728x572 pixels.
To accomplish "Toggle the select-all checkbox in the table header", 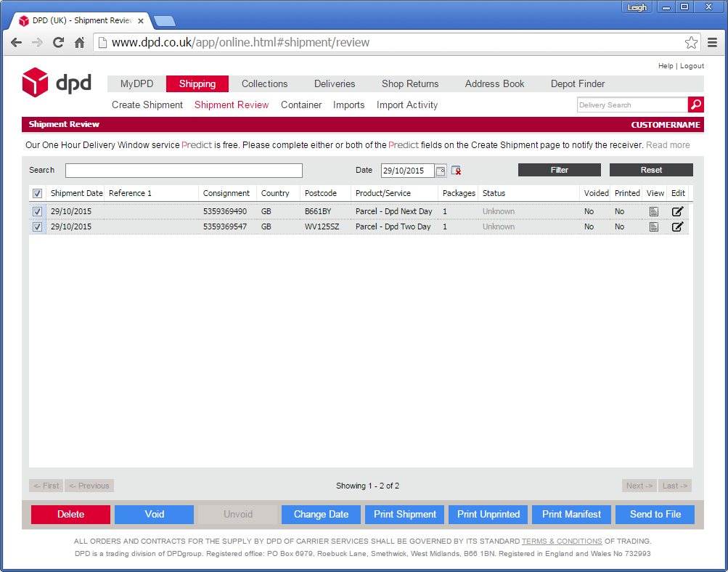I will [x=38, y=194].
